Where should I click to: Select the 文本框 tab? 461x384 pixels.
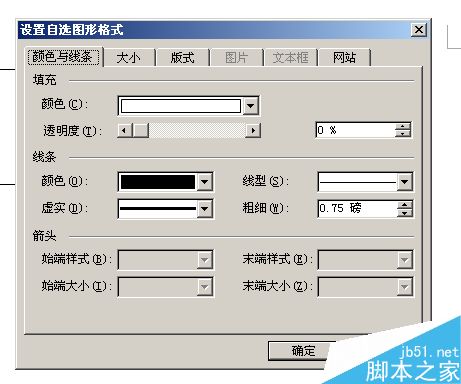tap(290, 58)
